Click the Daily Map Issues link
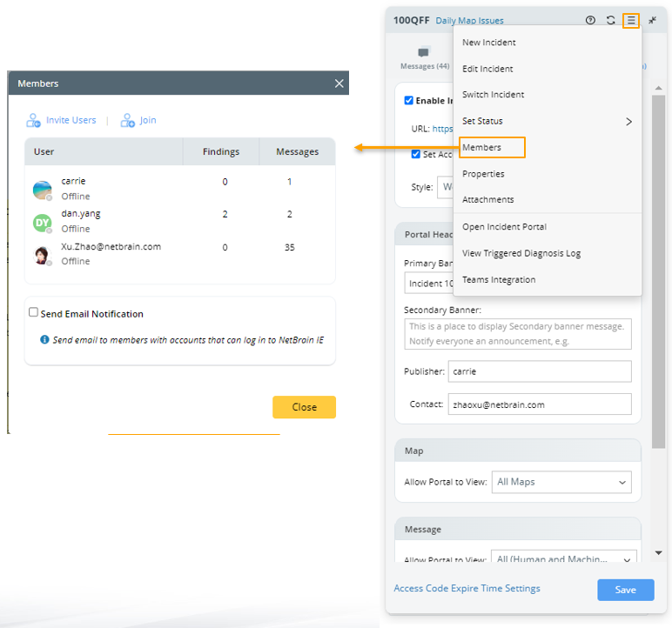This screenshot has width=672, height=628. point(469,21)
